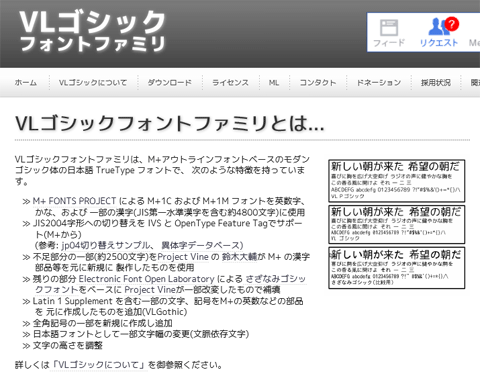Click the text 文字の高さを調整
This screenshot has width=480, height=376.
(68, 345)
